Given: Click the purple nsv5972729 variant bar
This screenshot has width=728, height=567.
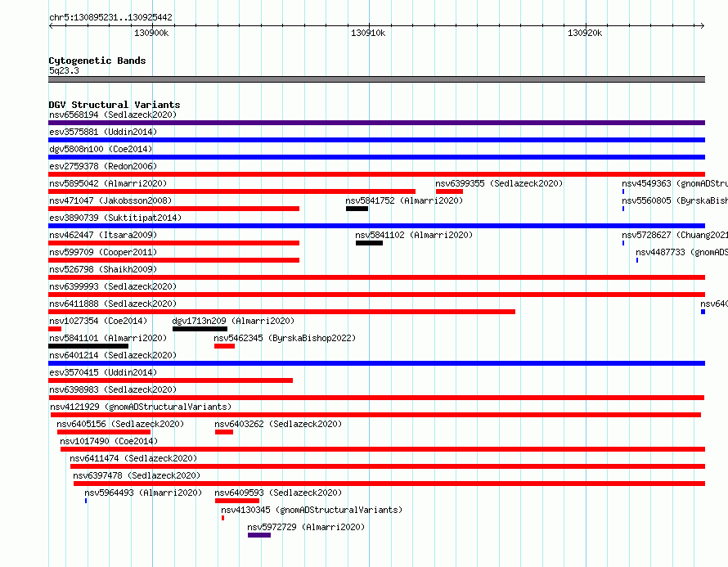Looking at the screenshot, I should pos(259,535).
